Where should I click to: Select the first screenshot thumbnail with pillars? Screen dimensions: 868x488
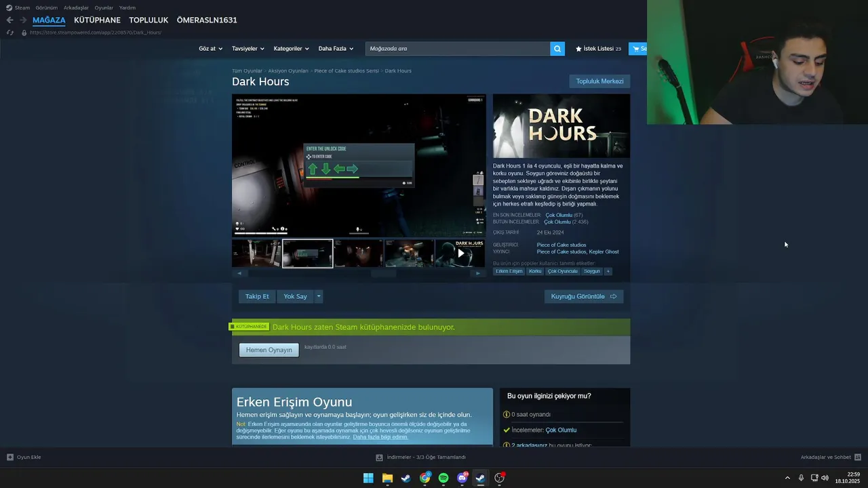[x=256, y=253]
